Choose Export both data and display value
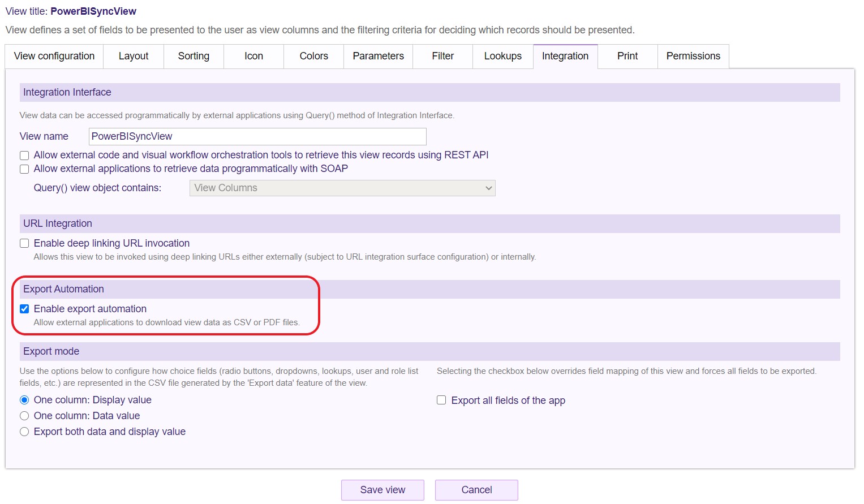This screenshot has width=864, height=504. pos(24,432)
